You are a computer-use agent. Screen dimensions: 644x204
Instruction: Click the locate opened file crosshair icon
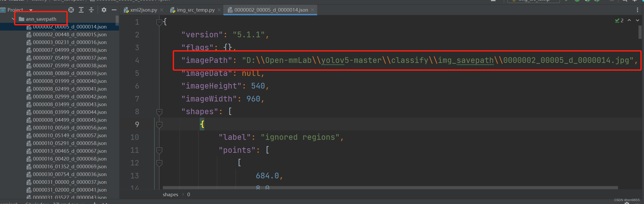[x=71, y=10]
